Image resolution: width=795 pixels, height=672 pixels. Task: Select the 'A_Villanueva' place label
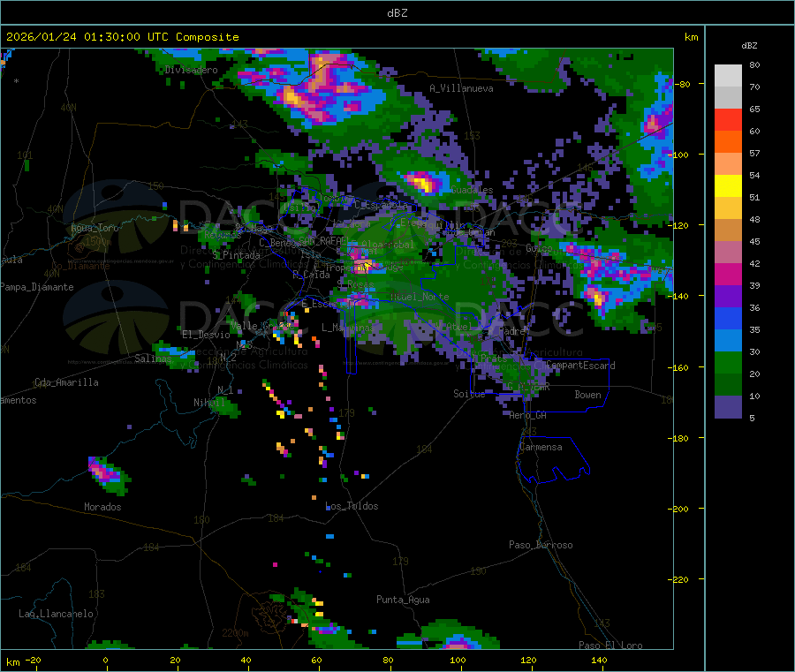pos(461,88)
